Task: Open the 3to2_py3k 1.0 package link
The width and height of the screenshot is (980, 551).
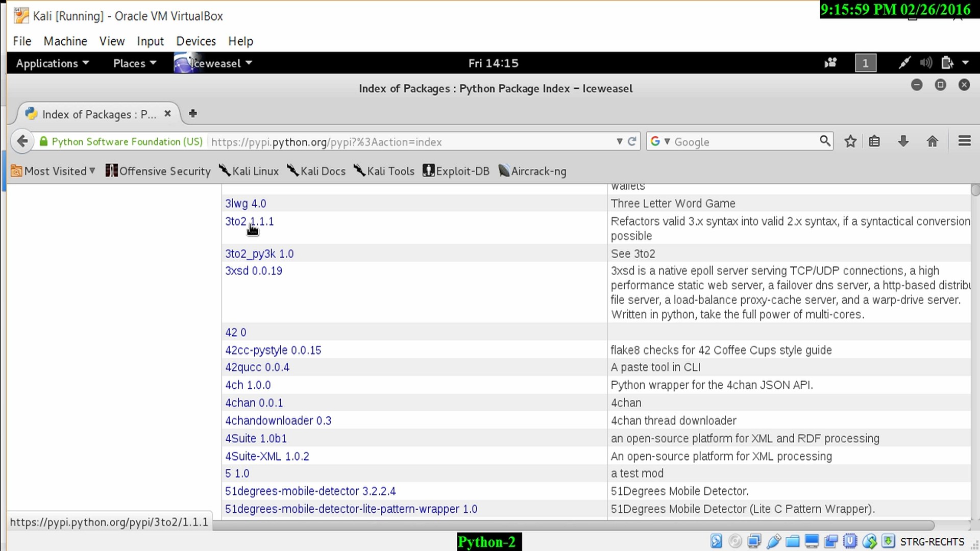Action: pos(259,254)
